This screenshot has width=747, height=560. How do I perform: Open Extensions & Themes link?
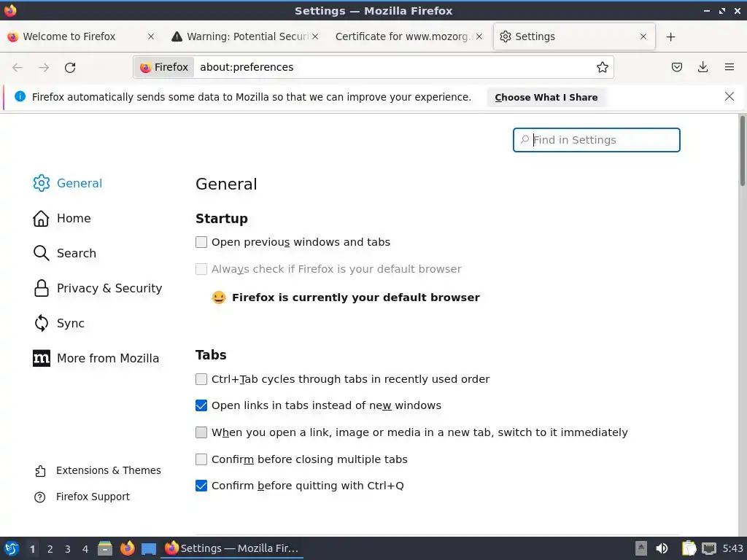pyautogui.click(x=109, y=470)
